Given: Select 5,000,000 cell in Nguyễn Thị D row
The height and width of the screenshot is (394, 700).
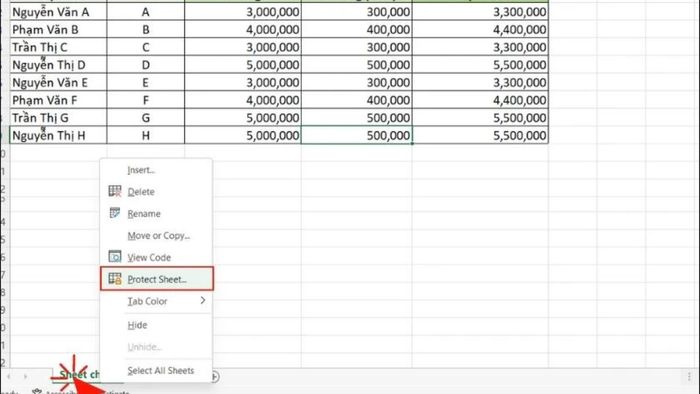Looking at the screenshot, I should [x=243, y=65].
